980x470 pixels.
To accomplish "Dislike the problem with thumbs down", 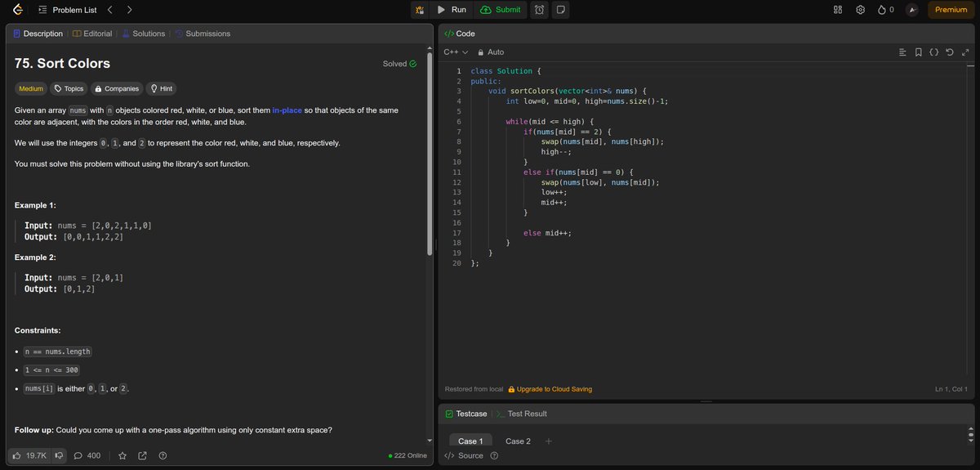I will pyautogui.click(x=60, y=455).
